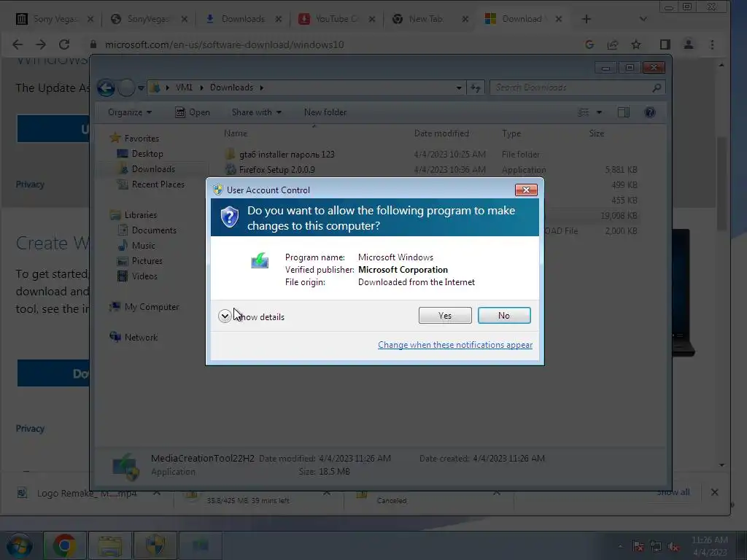Switch to Sony Vegas browser tab
The image size is (747, 560).
(54, 19)
